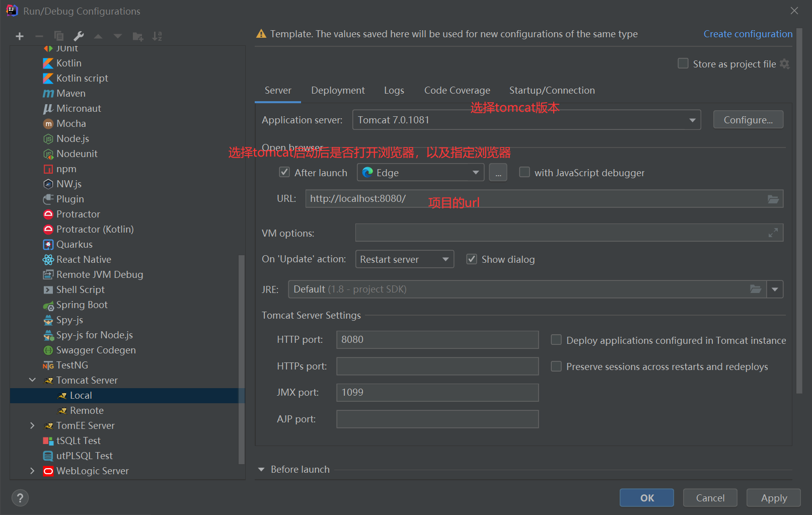This screenshot has width=812, height=515.
Task: Click the expand icon in VM options field
Action: coord(773,233)
